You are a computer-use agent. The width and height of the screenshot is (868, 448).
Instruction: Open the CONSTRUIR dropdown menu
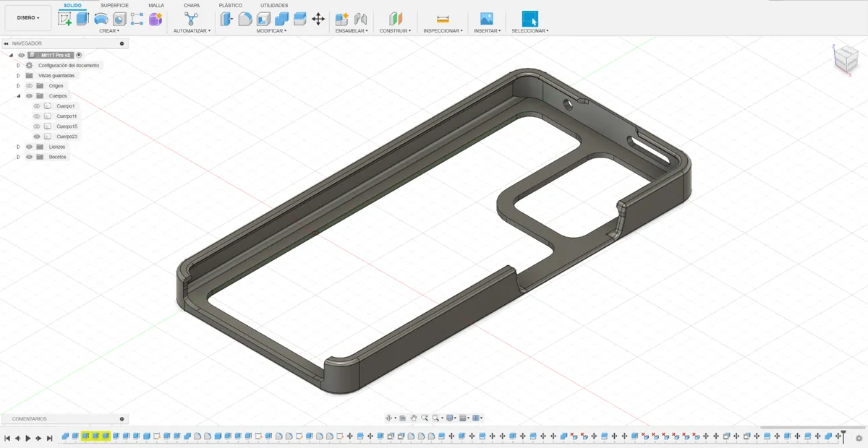[x=395, y=31]
